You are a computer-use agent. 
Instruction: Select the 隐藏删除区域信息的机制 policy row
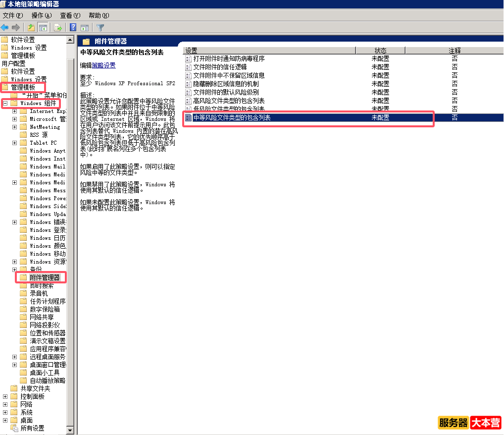(x=343, y=84)
